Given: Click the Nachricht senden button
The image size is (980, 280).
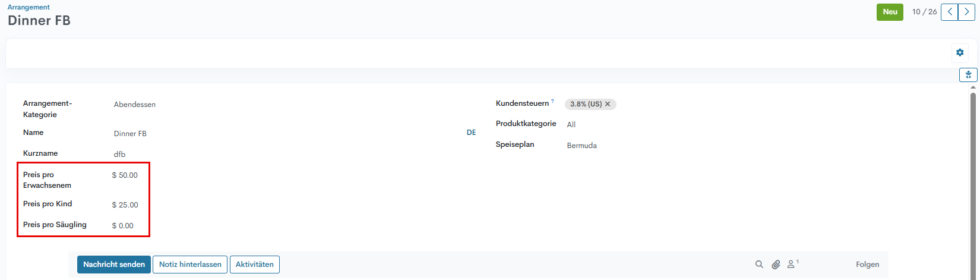Looking at the screenshot, I should pos(114,265).
